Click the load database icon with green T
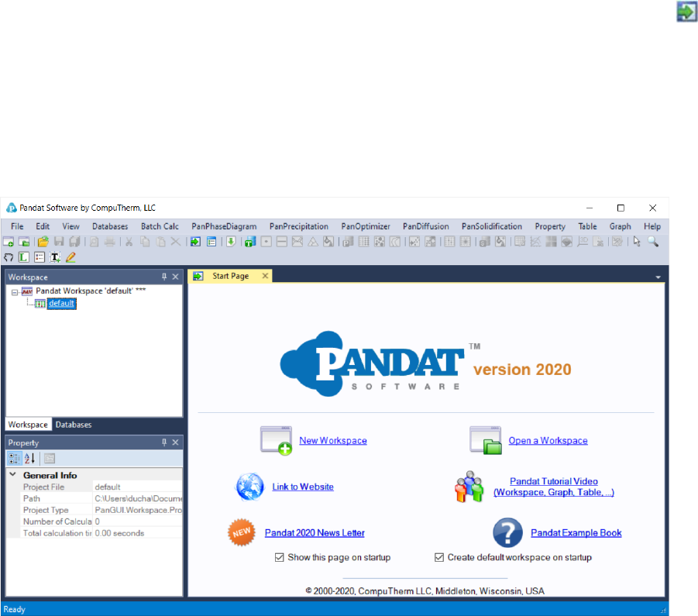Image resolution: width=698 pixels, height=616 pixels. pos(250,242)
